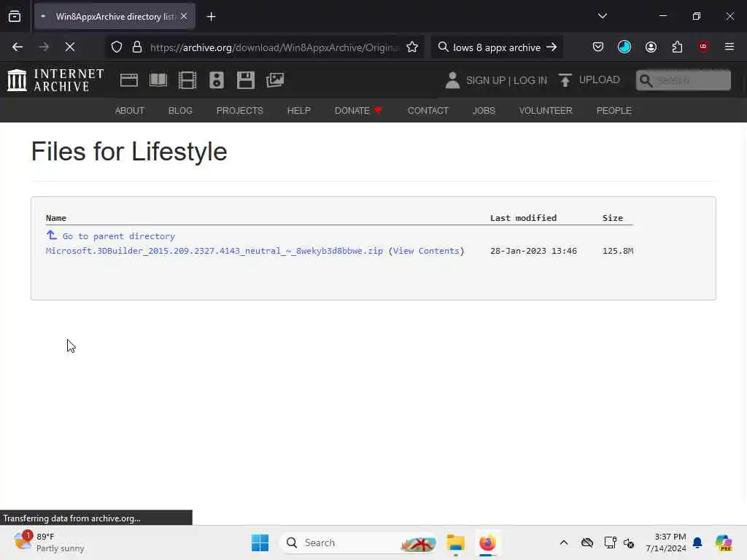The image size is (747, 560).
Task: Browse the Audio speaker icon
Action: pos(216,80)
